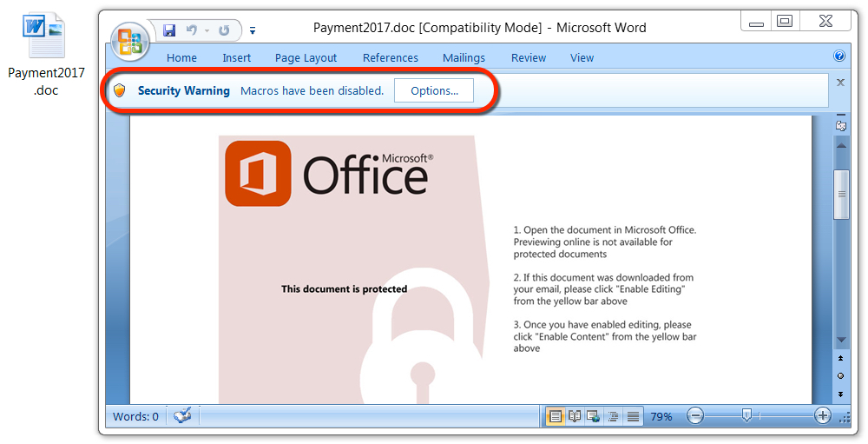
Task: Open the Select Browse Object circle button
Action: point(840,376)
